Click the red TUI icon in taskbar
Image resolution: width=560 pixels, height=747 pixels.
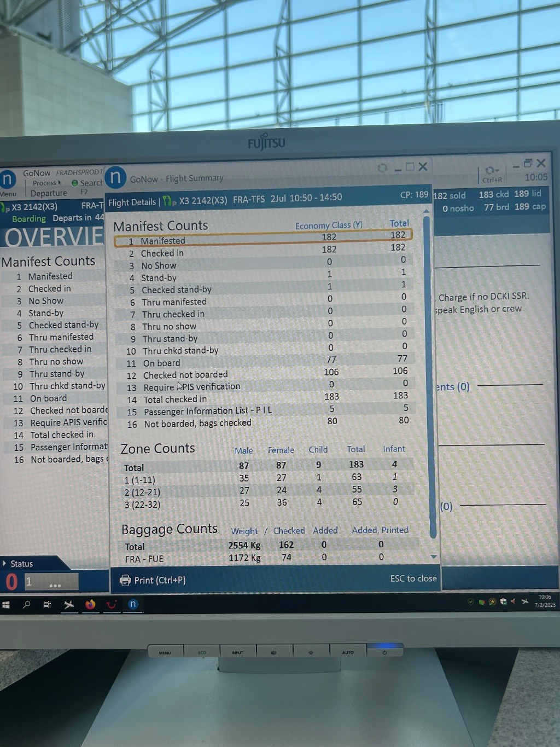point(112,605)
